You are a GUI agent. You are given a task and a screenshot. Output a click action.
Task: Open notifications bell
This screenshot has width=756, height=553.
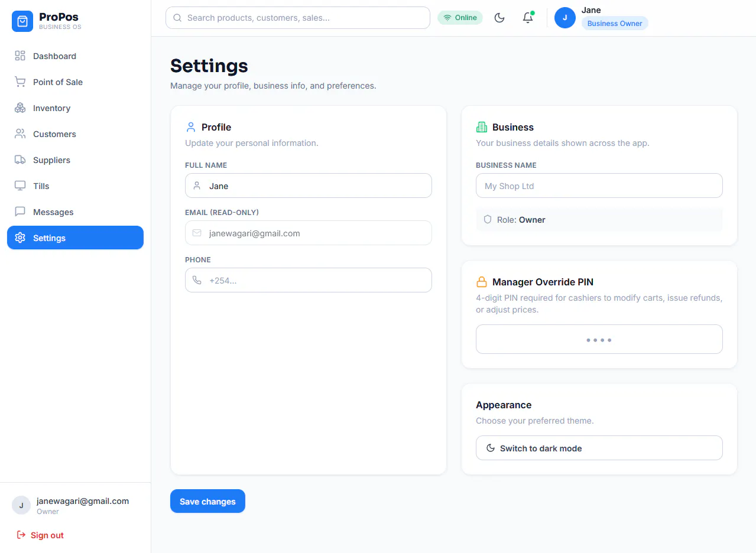pos(528,18)
